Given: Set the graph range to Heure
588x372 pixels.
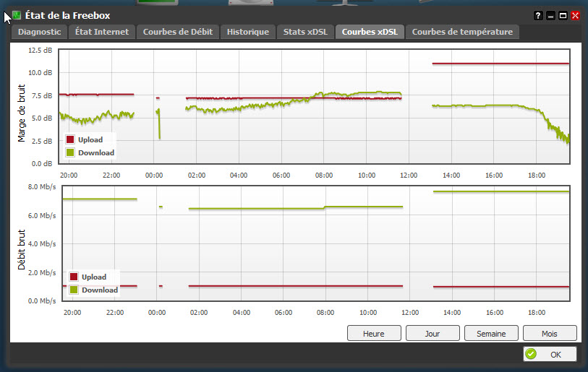Looking at the screenshot, I should (374, 334).
